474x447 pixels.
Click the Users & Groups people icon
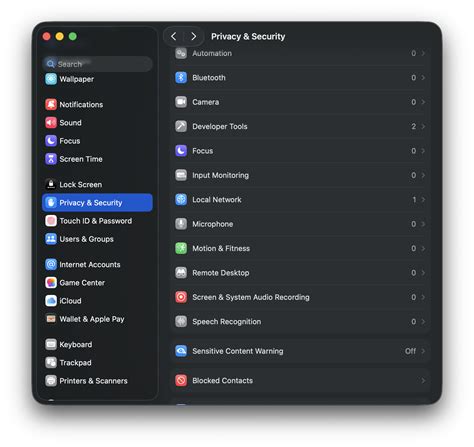[x=51, y=239]
